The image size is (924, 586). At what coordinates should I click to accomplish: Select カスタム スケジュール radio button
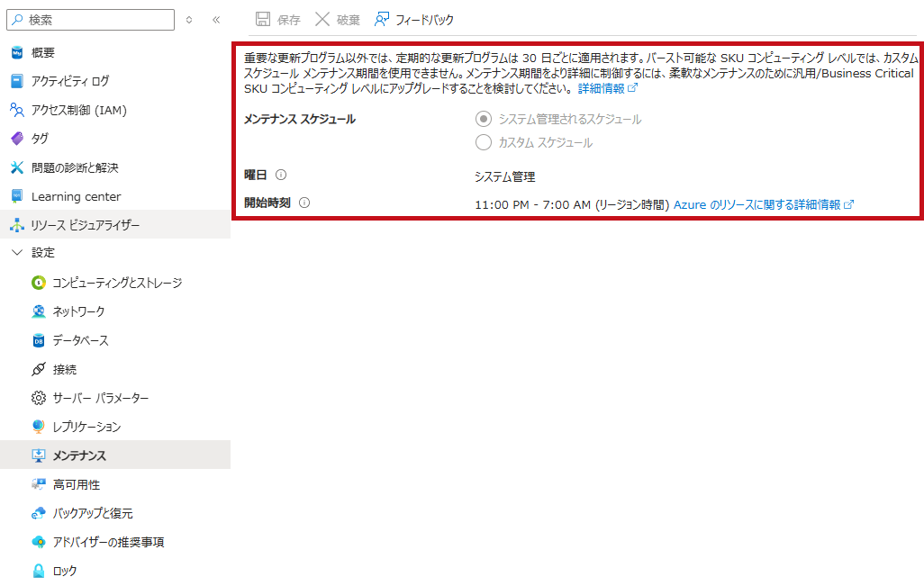[x=484, y=142]
